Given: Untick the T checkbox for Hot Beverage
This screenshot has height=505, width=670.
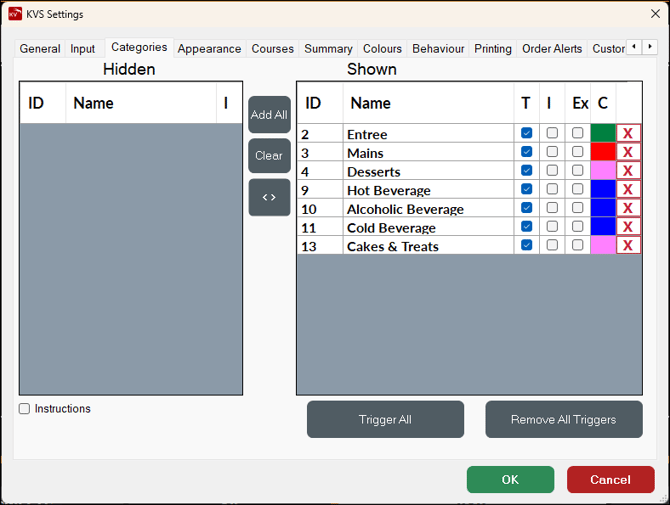Looking at the screenshot, I should (x=526, y=189).
